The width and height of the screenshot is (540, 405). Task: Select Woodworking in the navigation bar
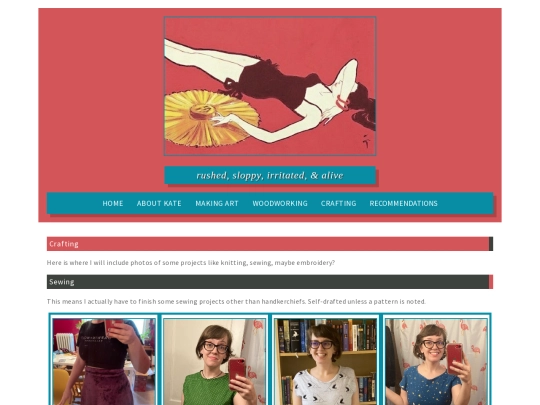(x=280, y=203)
